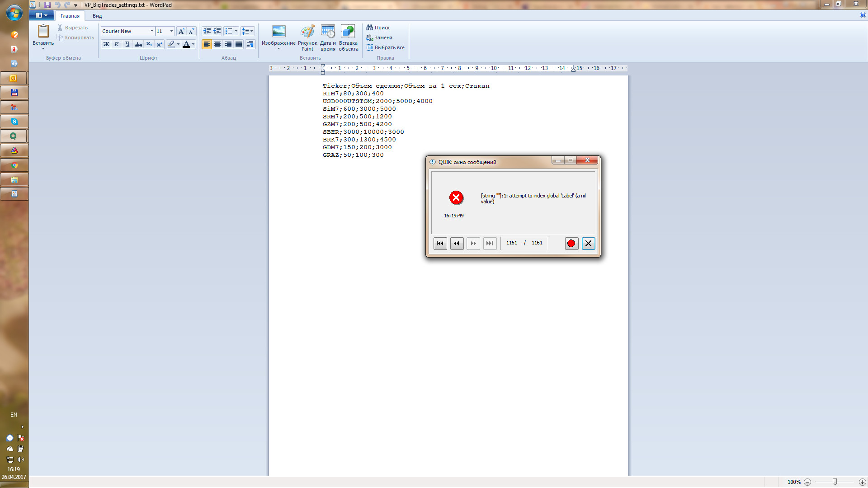Open Skype from the Windows taskbar

pyautogui.click(x=14, y=122)
